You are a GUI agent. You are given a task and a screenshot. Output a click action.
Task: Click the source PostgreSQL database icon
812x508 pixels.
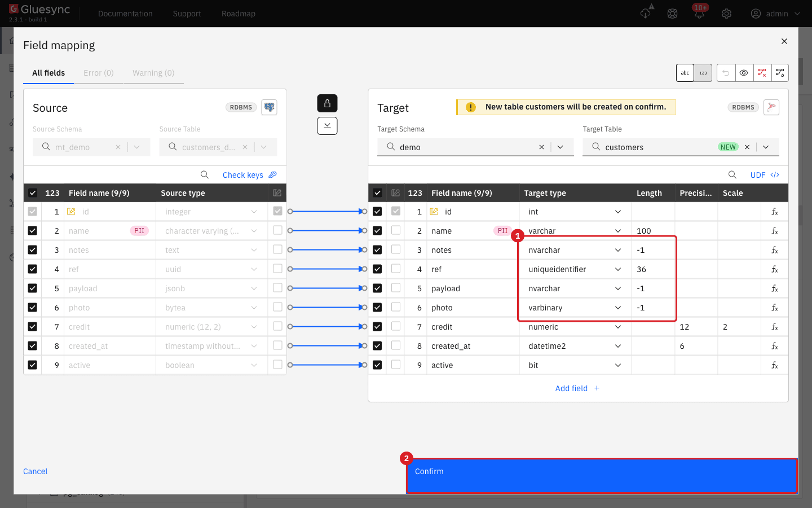269,107
